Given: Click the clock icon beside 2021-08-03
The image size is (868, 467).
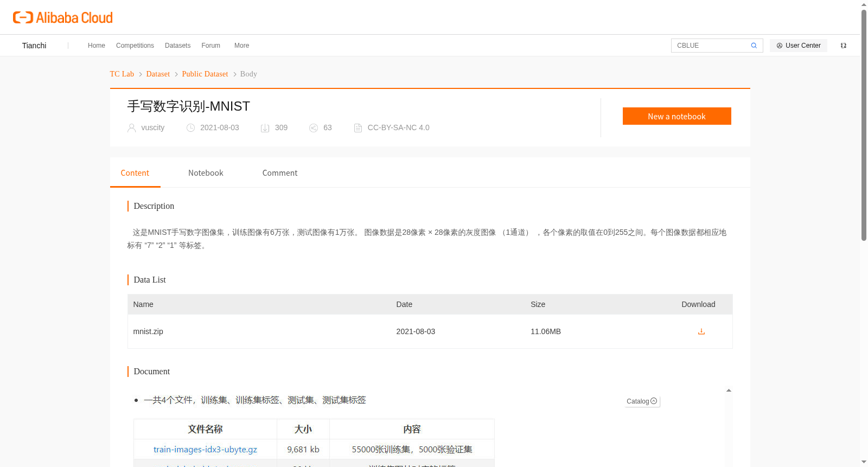Looking at the screenshot, I should [190, 128].
